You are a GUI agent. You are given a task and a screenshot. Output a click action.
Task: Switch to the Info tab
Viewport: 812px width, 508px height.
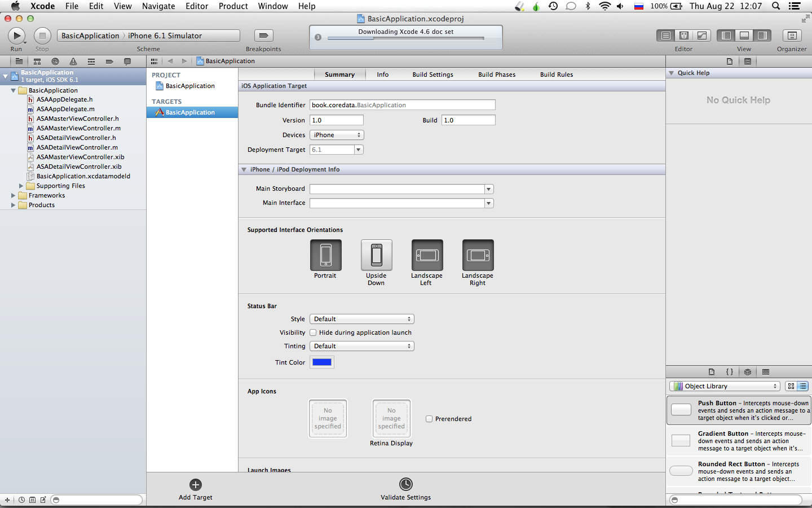(x=383, y=75)
